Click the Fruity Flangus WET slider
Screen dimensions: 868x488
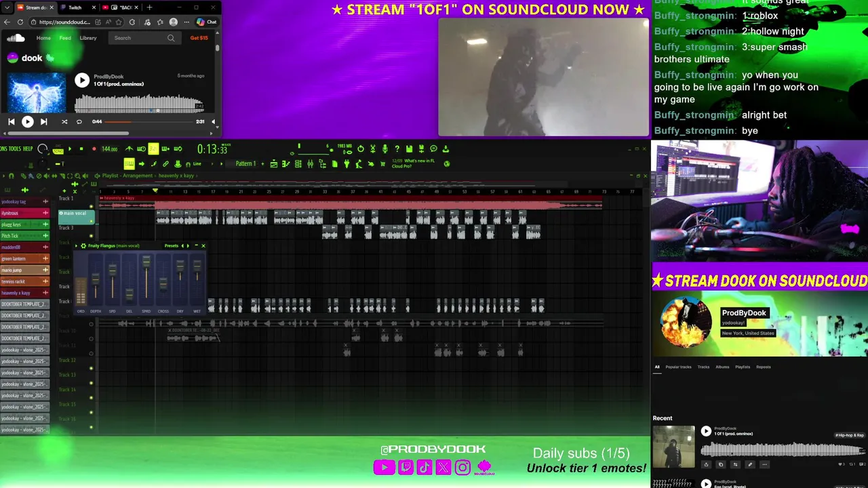(x=197, y=279)
